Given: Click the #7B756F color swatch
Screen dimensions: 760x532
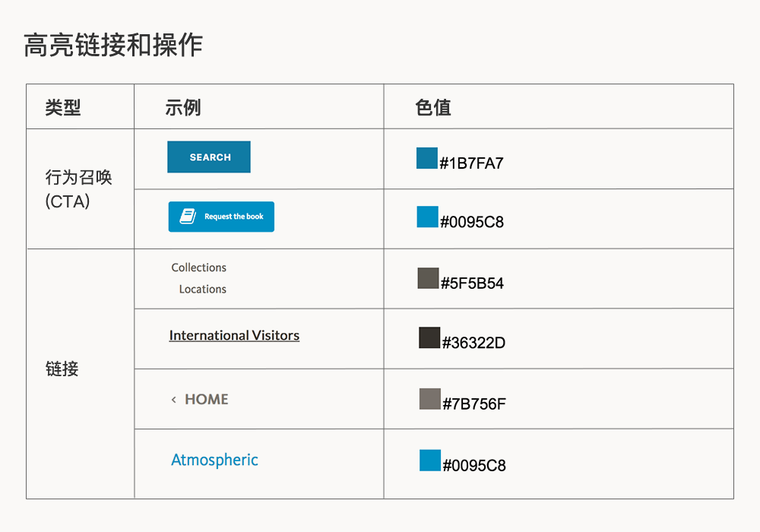Looking at the screenshot, I should pyautogui.click(x=430, y=399).
